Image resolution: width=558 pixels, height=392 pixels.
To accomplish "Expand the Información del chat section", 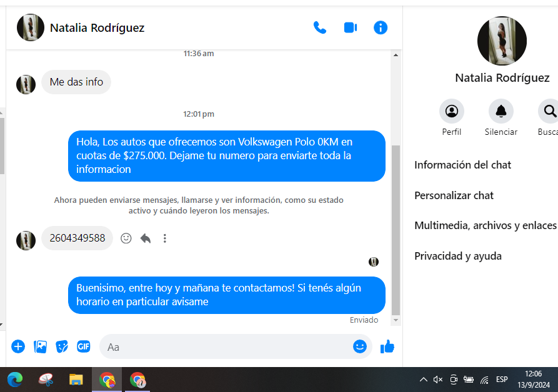I will 462,165.
